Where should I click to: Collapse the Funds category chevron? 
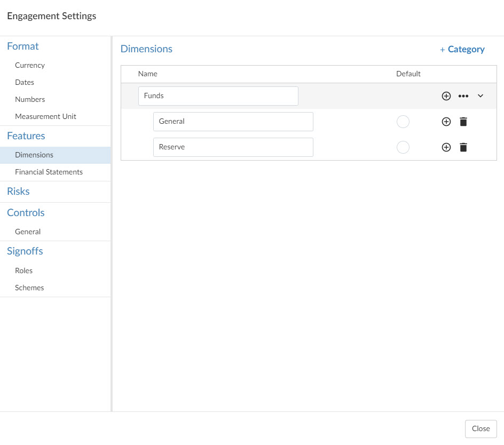pos(480,96)
